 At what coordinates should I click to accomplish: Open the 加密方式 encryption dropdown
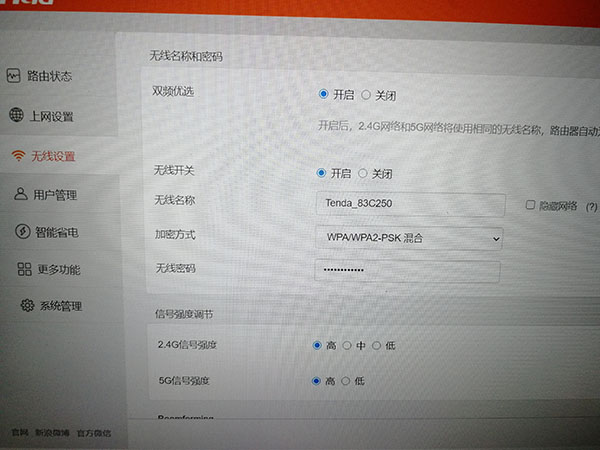408,239
